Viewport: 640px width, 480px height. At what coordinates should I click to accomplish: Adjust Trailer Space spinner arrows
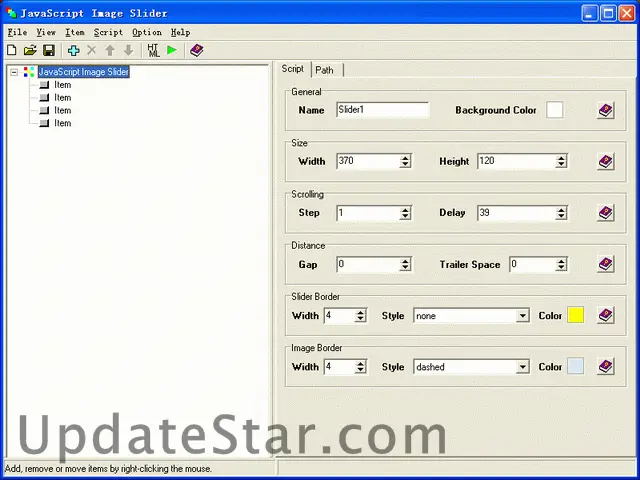click(x=561, y=264)
